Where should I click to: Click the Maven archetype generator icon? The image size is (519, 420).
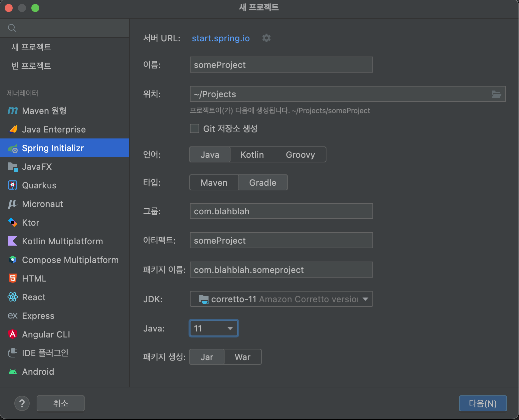[13, 110]
